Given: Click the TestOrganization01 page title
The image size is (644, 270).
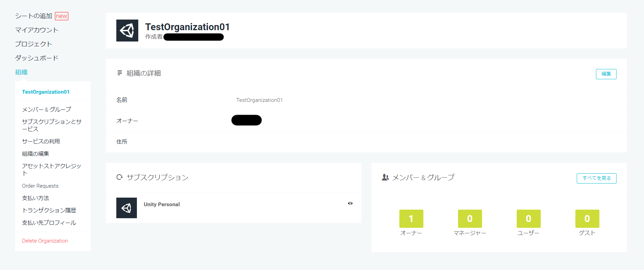Looking at the screenshot, I should click(x=187, y=27).
